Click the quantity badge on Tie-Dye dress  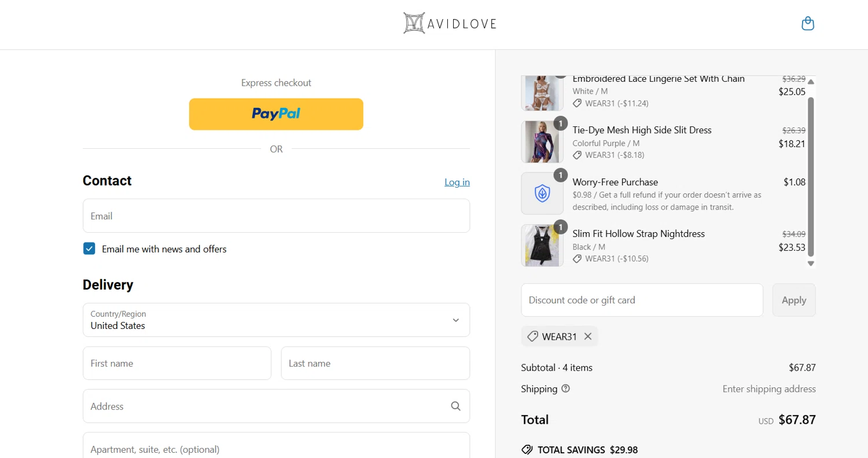[x=560, y=123]
